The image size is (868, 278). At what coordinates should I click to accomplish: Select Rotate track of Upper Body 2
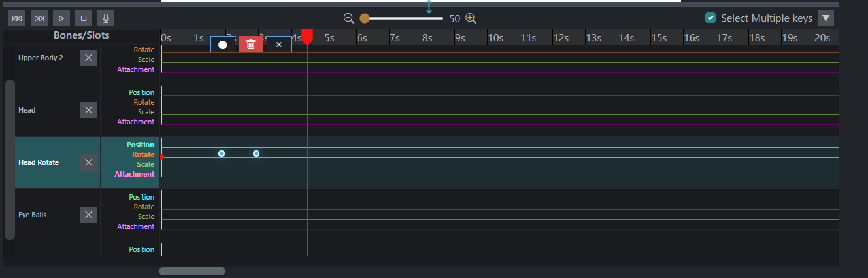point(144,50)
